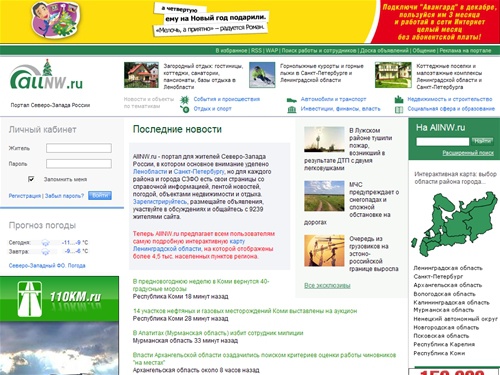
Task: Click the 'Найти' search button
Action: tap(482, 141)
